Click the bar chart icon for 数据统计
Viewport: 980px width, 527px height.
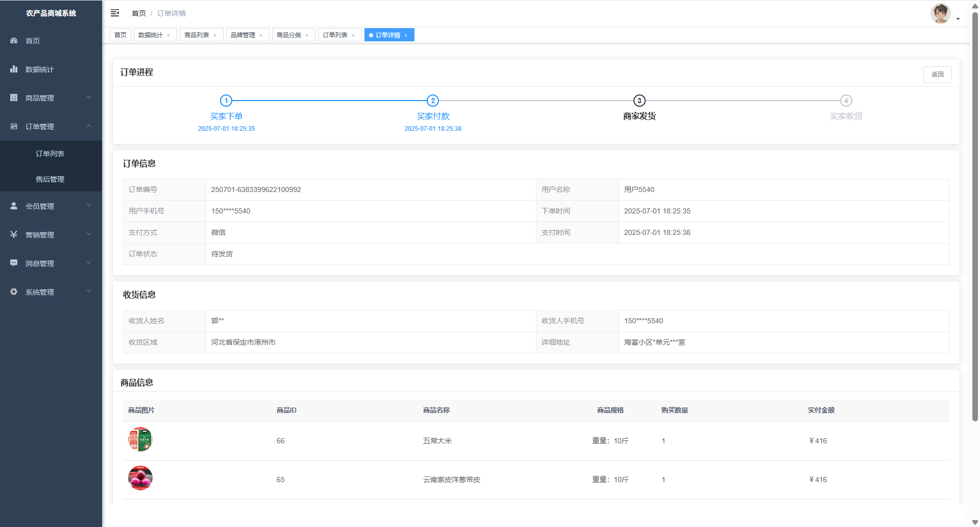click(14, 69)
